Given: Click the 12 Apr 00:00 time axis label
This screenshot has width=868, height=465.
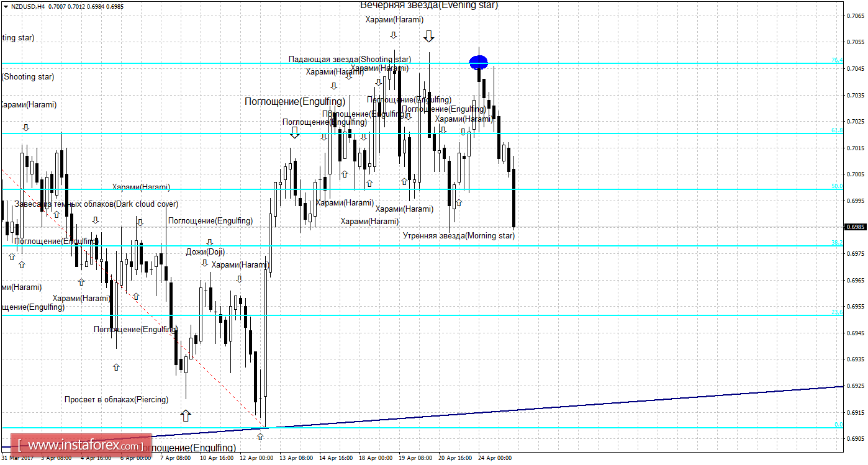Looking at the screenshot, I should [255, 458].
